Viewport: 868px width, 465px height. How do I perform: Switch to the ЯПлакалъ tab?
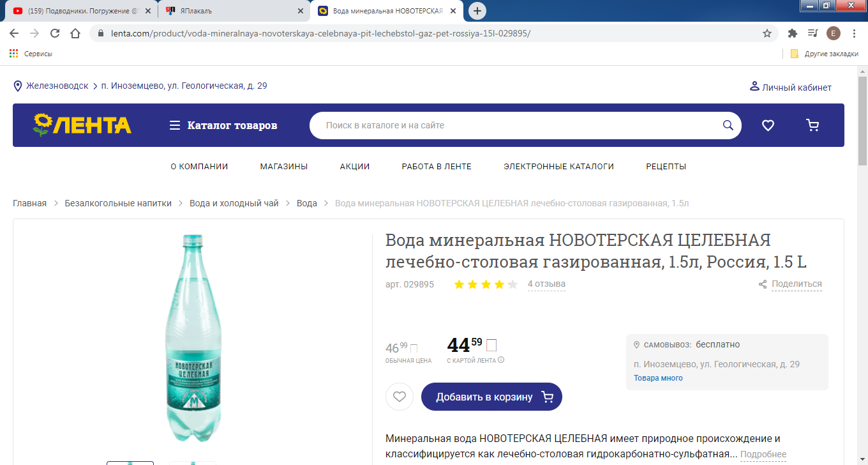234,11
